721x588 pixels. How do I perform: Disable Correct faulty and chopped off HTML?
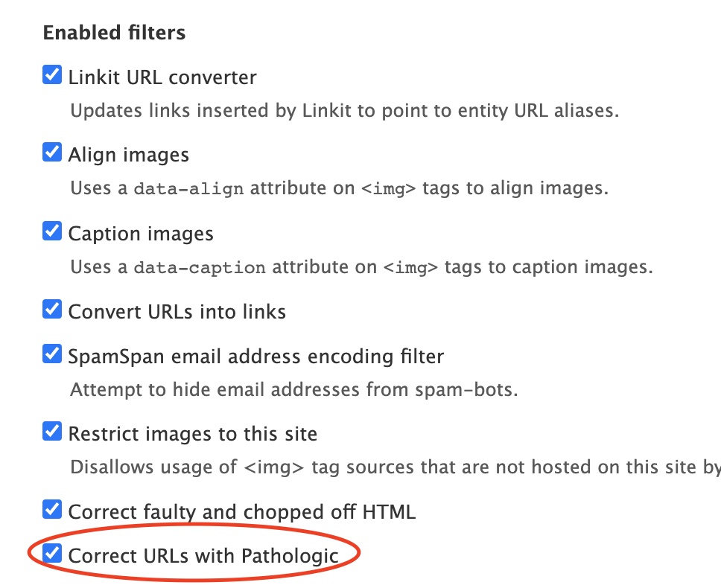(x=51, y=509)
